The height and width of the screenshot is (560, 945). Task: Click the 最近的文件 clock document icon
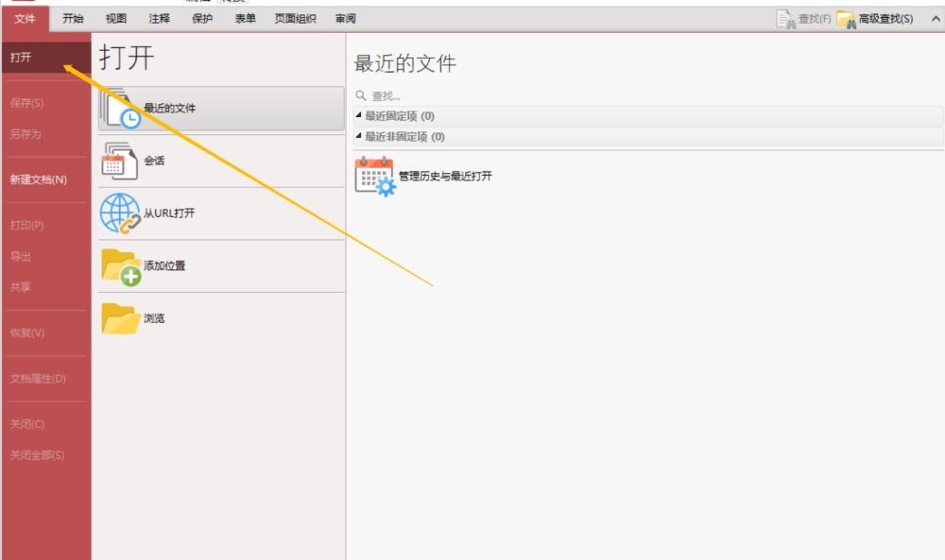click(121, 109)
